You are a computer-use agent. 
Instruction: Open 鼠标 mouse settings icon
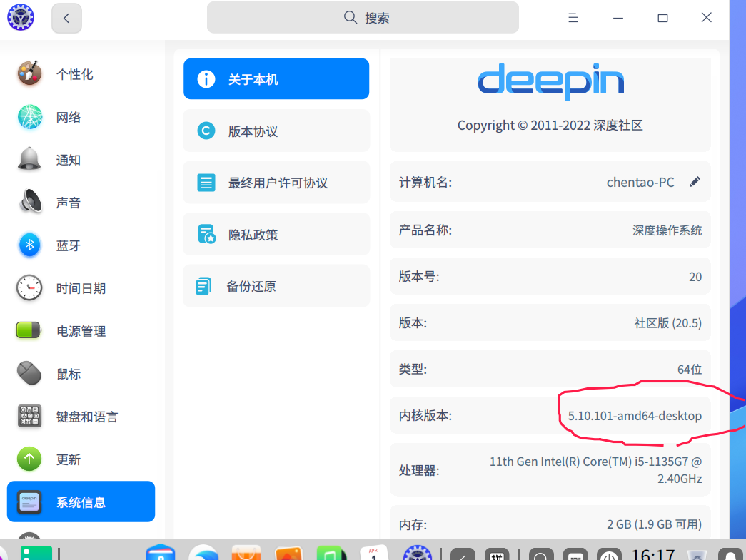point(29,373)
